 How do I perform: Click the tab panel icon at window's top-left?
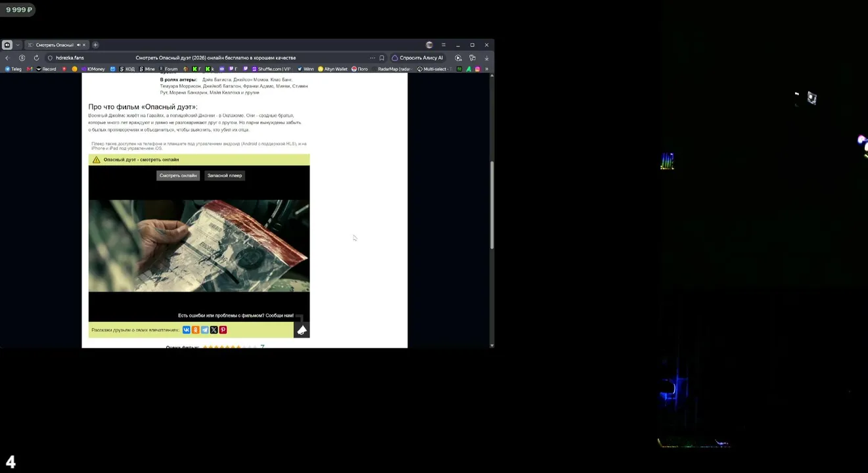click(x=7, y=45)
